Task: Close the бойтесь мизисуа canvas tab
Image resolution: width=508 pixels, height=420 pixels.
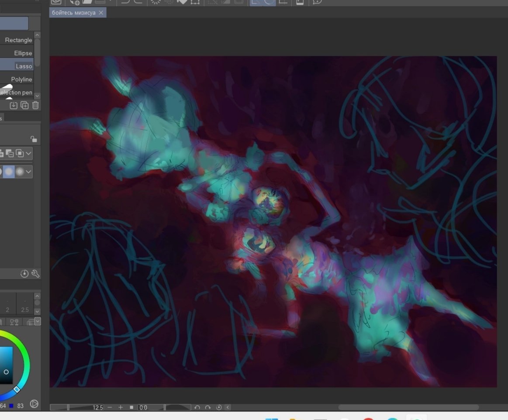Action: point(101,13)
